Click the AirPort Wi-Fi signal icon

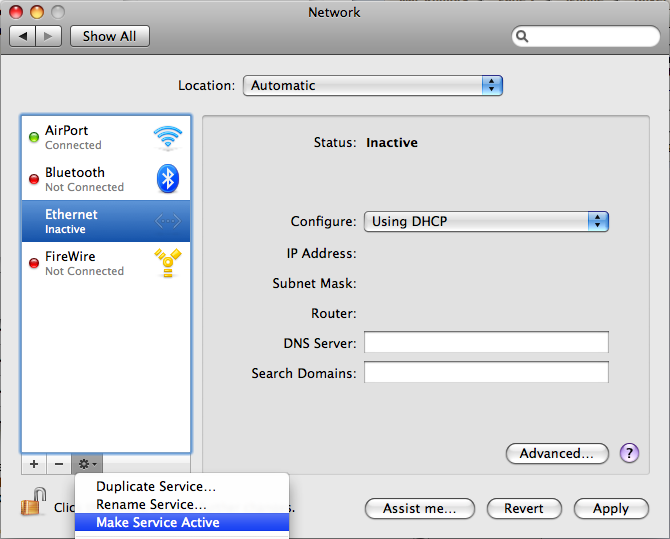168,138
